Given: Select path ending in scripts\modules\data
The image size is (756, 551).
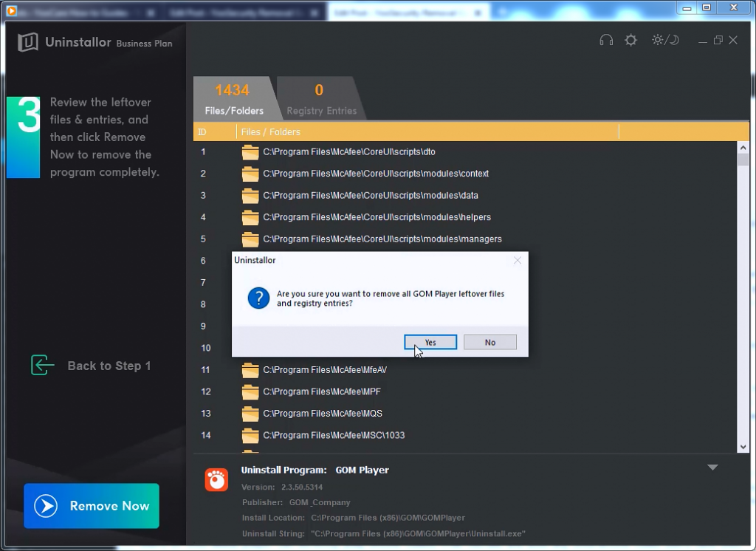Looking at the screenshot, I should [371, 196].
